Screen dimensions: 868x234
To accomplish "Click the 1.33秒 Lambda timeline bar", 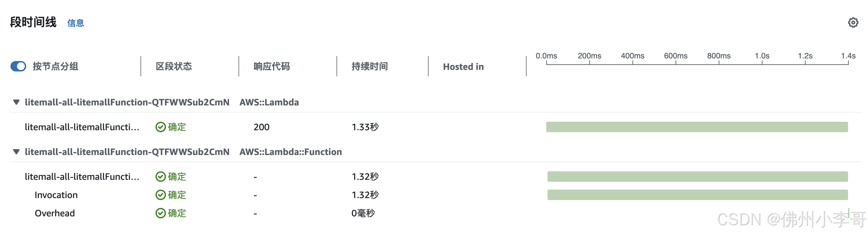I will tap(696, 127).
